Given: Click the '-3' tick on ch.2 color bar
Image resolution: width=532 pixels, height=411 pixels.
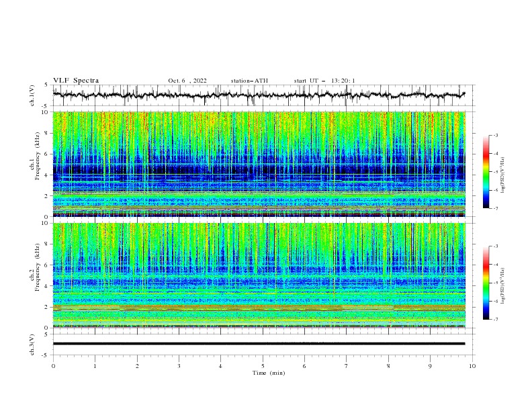Looking at the screenshot, I should pyautogui.click(x=496, y=246).
